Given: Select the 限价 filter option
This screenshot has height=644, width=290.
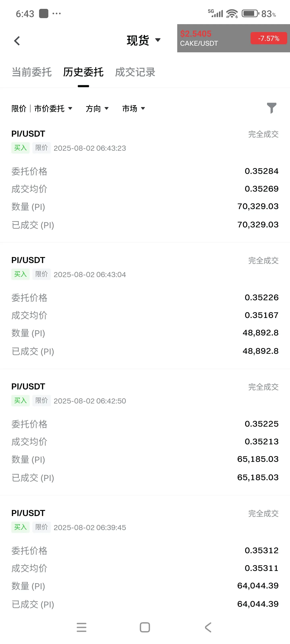Looking at the screenshot, I should tap(19, 108).
